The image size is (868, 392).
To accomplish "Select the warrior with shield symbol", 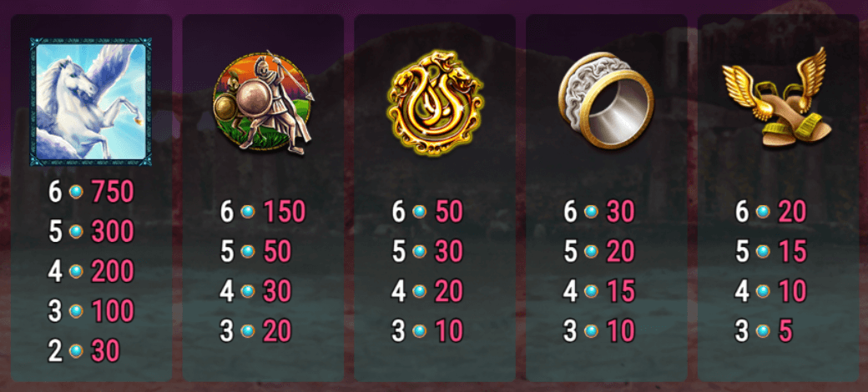I will point(264,103).
